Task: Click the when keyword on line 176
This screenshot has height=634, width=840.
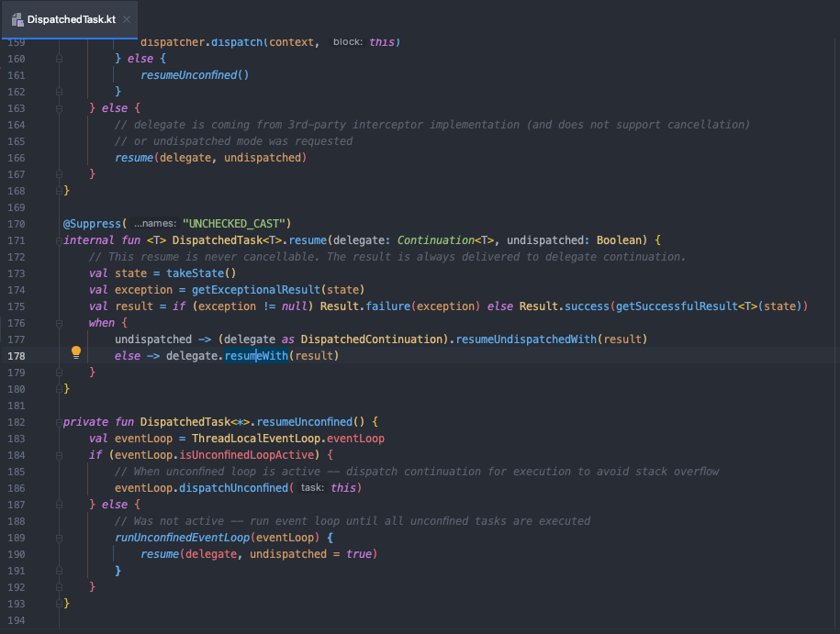Action: [102, 323]
